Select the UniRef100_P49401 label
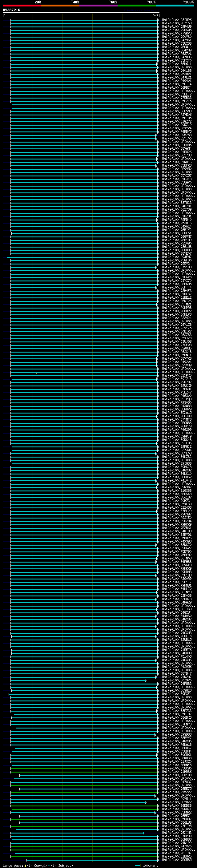The image size is (197, 868). pos(176,81)
